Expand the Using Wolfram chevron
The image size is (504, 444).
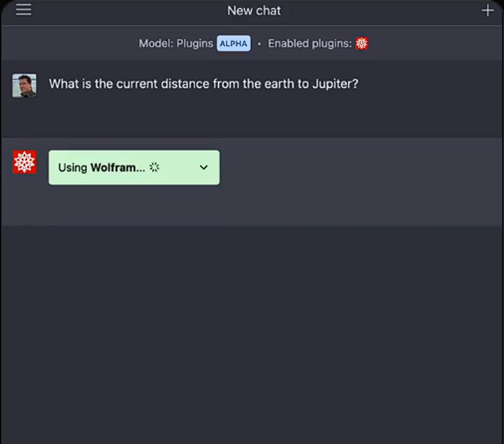coord(204,167)
